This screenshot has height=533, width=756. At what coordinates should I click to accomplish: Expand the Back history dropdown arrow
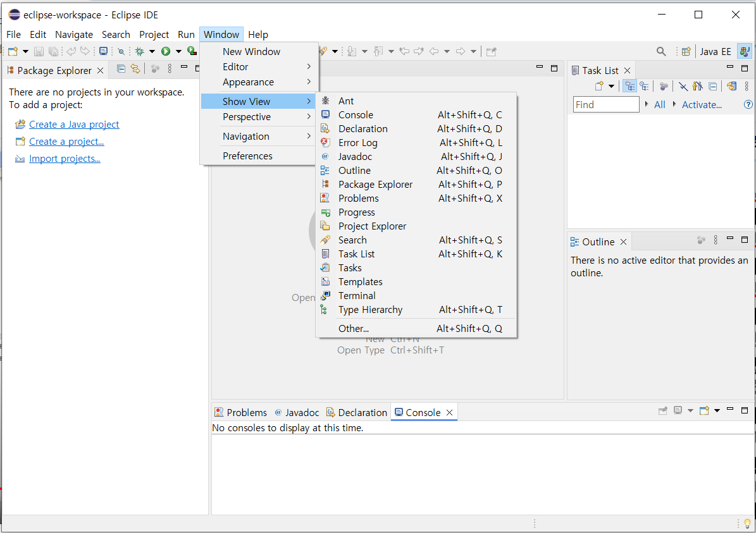pyautogui.click(x=447, y=52)
